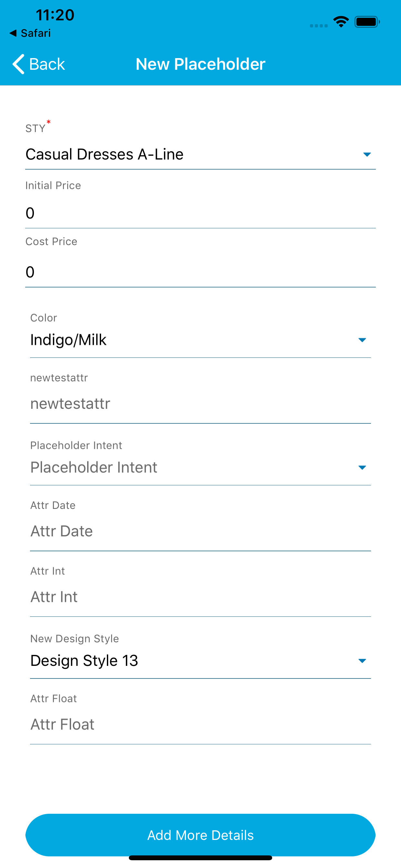Tap the Back chevron arrow icon
401x868 pixels.
coord(18,64)
